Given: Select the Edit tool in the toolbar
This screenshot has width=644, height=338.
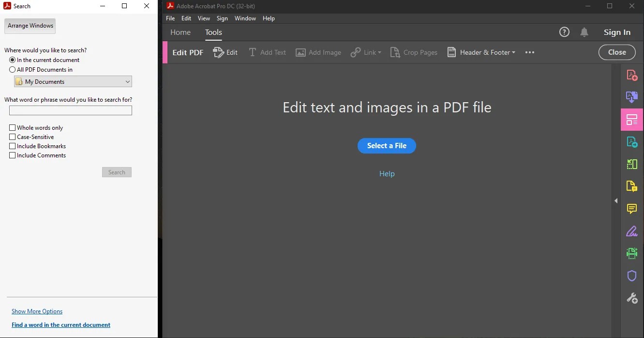Looking at the screenshot, I should [225, 52].
